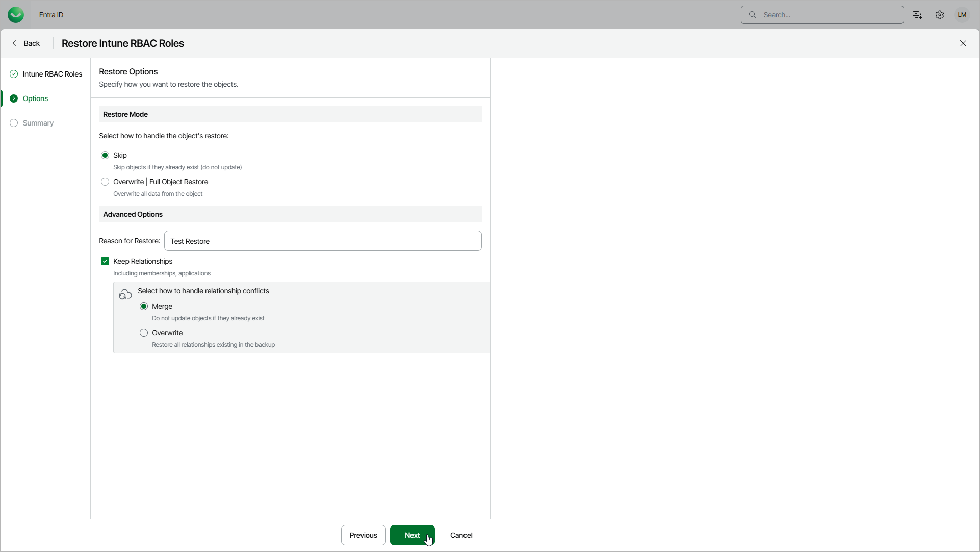Select the Skip restore mode radio
The width and height of the screenshot is (980, 552).
click(105, 155)
